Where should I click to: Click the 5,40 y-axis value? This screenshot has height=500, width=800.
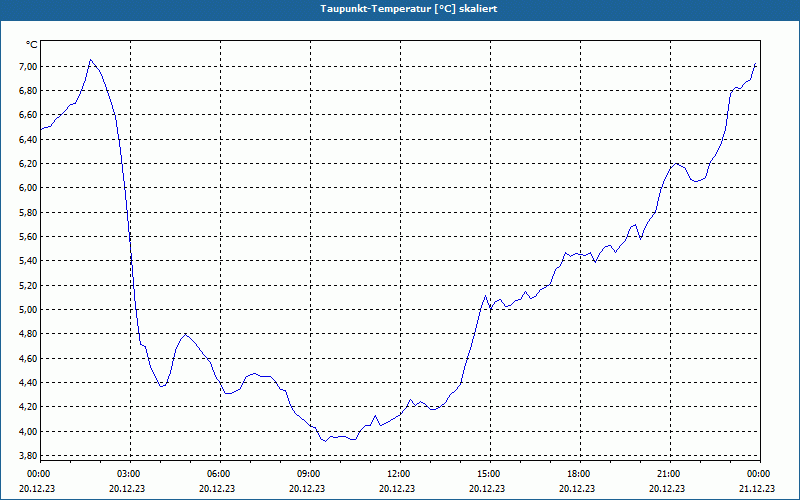click(x=27, y=261)
